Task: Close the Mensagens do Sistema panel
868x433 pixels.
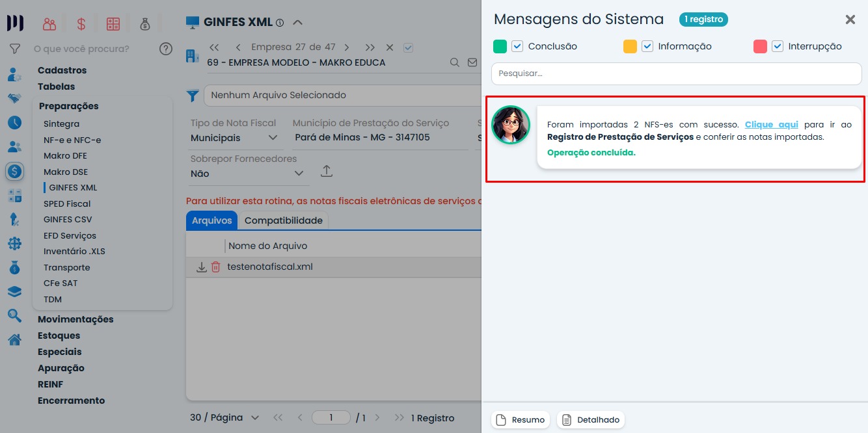Action: click(850, 20)
